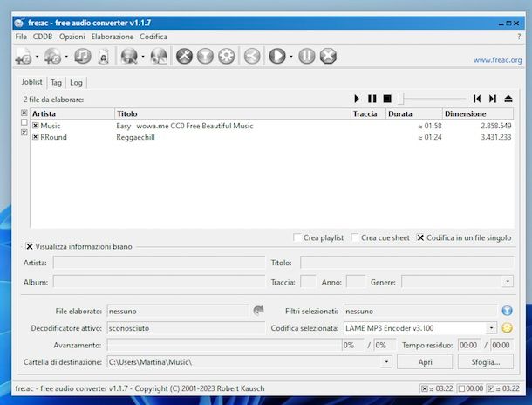
Task: Open the Codifica selezionata encoder dropdown
Action: pos(491,328)
